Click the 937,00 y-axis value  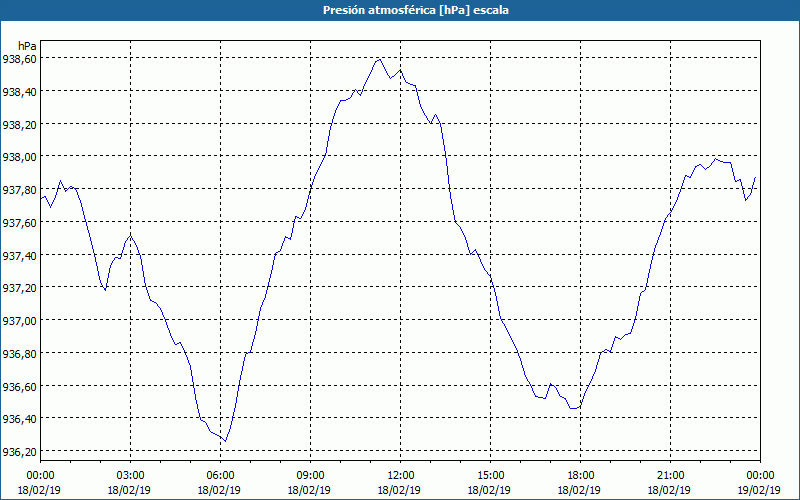pos(19,321)
